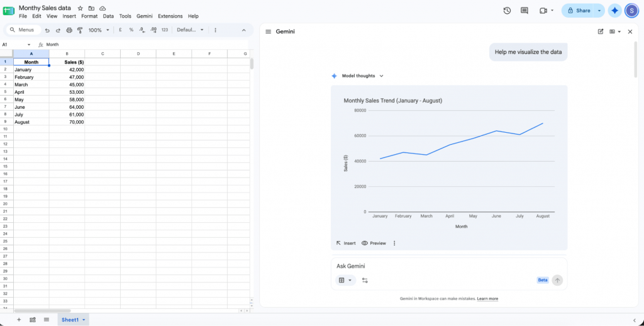Click the Ask Gemini prompt field
Viewport: 644px width, 326px height.
449,266
